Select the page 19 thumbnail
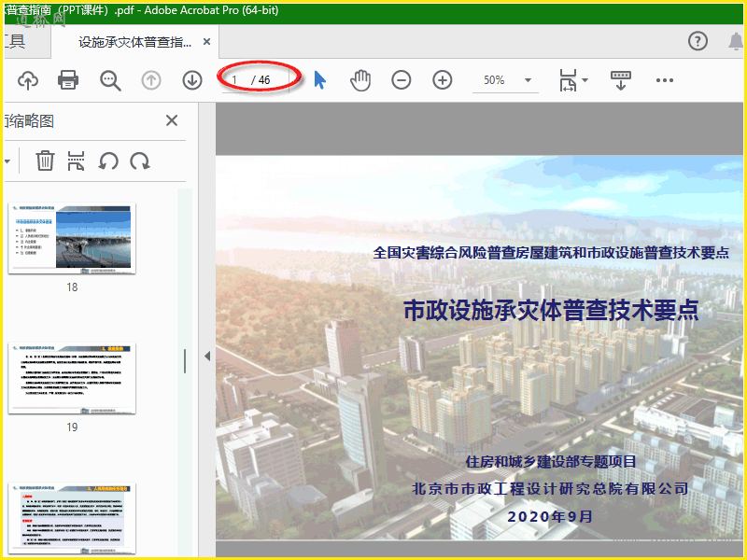This screenshot has width=747, height=560. pyautogui.click(x=72, y=379)
